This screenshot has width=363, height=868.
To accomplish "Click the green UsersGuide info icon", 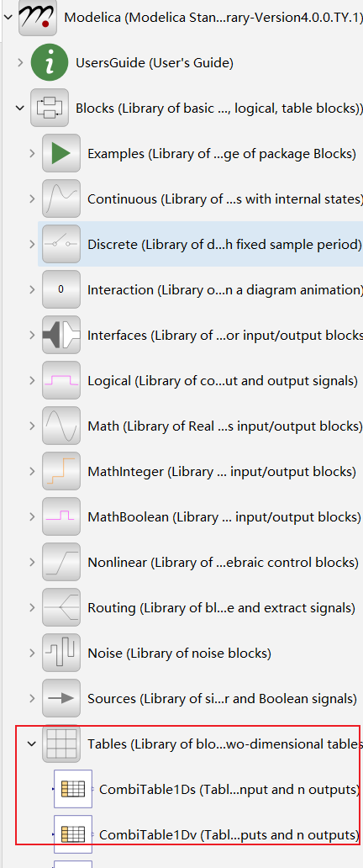I will [50, 62].
